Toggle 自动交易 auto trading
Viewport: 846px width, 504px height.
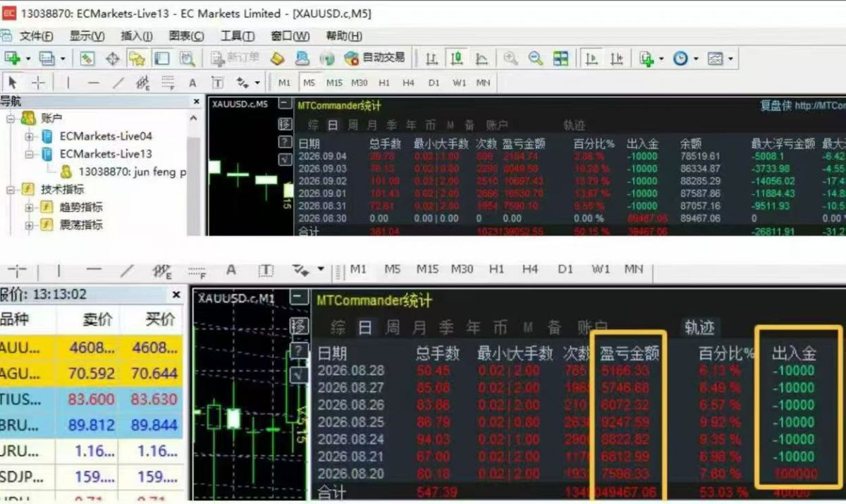[x=374, y=58]
